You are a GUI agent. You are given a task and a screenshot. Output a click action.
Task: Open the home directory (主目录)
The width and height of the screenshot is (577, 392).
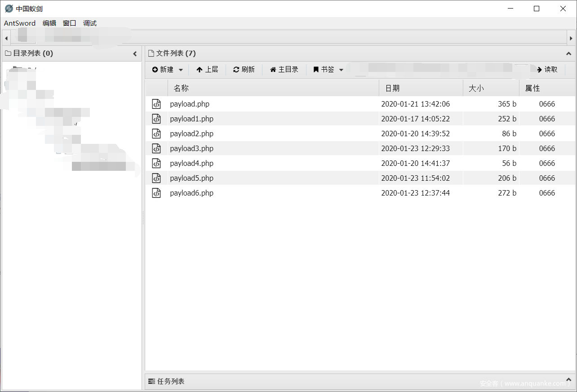pos(284,70)
